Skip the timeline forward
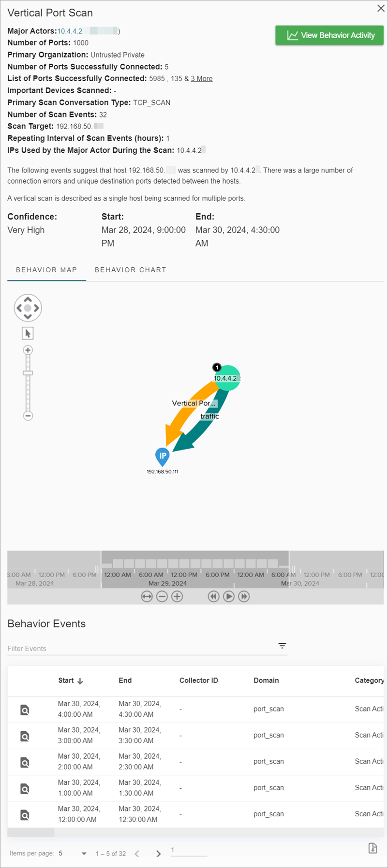Viewport: 388px width, 868px height. pos(244,596)
